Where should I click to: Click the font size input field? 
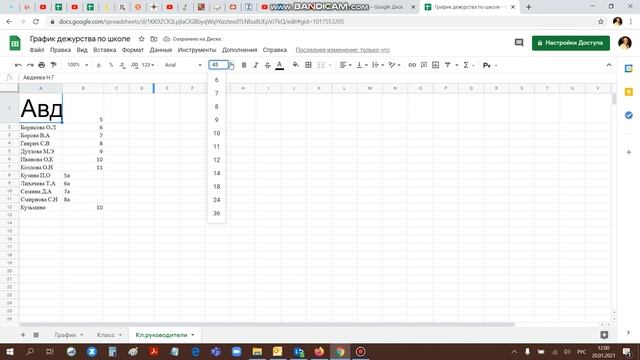click(218, 64)
